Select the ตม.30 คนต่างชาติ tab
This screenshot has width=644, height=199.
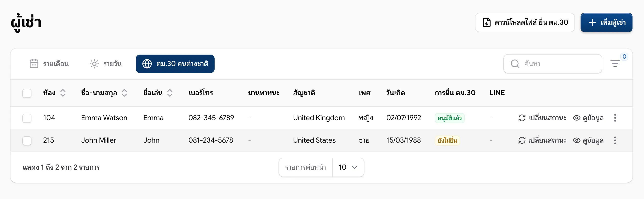pos(175,64)
